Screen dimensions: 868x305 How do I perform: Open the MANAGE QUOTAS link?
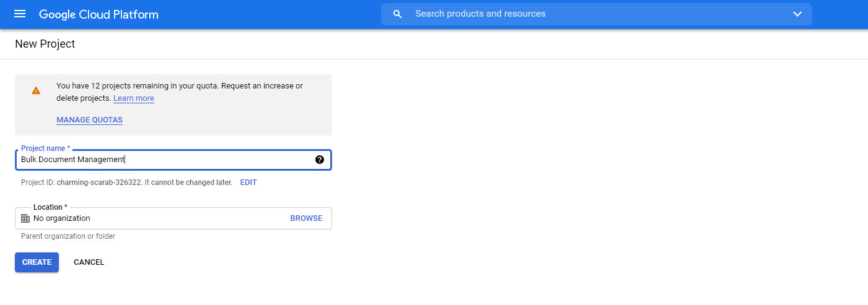[x=89, y=120]
